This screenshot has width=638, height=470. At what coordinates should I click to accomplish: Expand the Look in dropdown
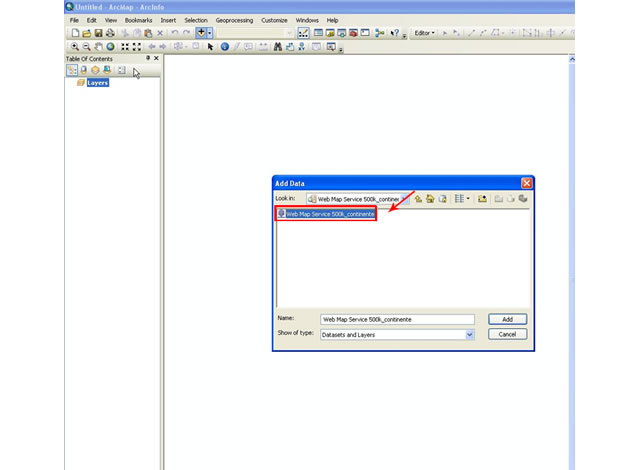point(405,199)
